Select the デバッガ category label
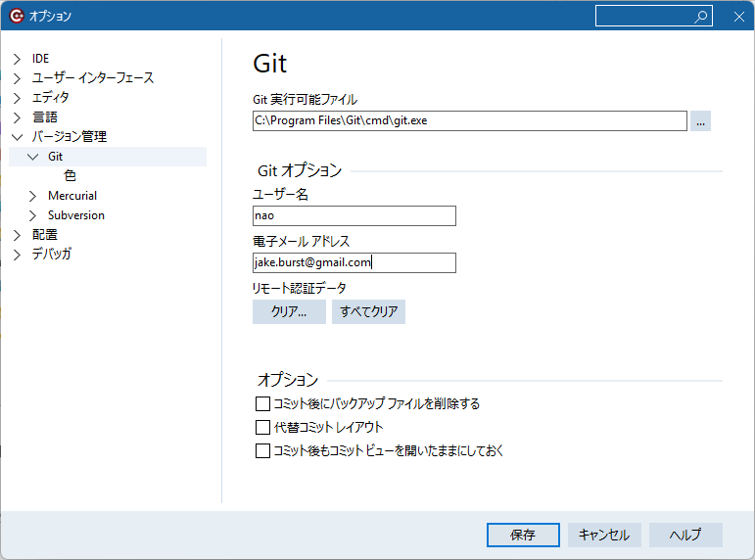Viewport: 755px width, 560px height. pyautogui.click(x=52, y=255)
